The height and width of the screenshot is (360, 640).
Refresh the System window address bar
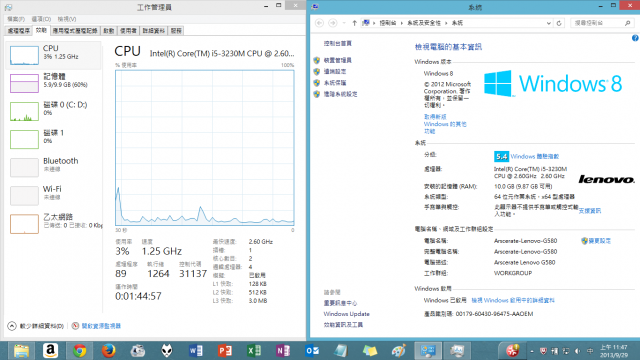559,23
